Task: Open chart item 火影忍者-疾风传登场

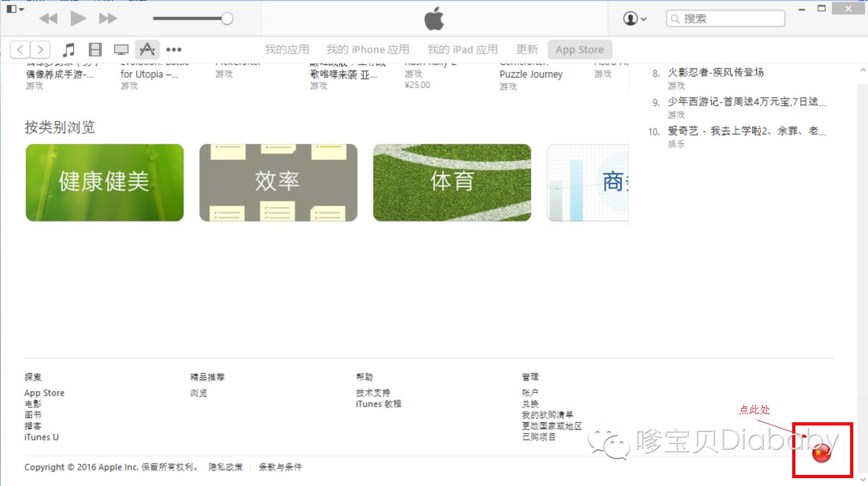Action: (x=715, y=73)
